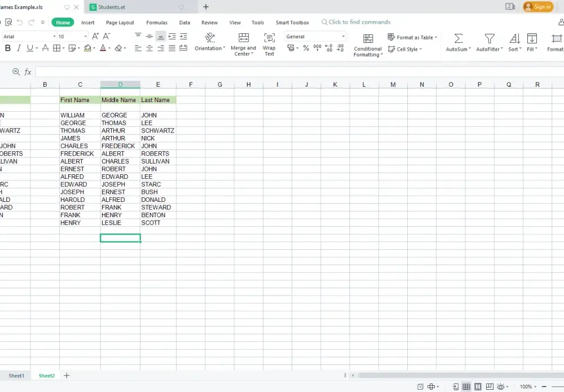564x392 pixels.
Task: Open the font name Arial dropdown
Action: pos(54,36)
